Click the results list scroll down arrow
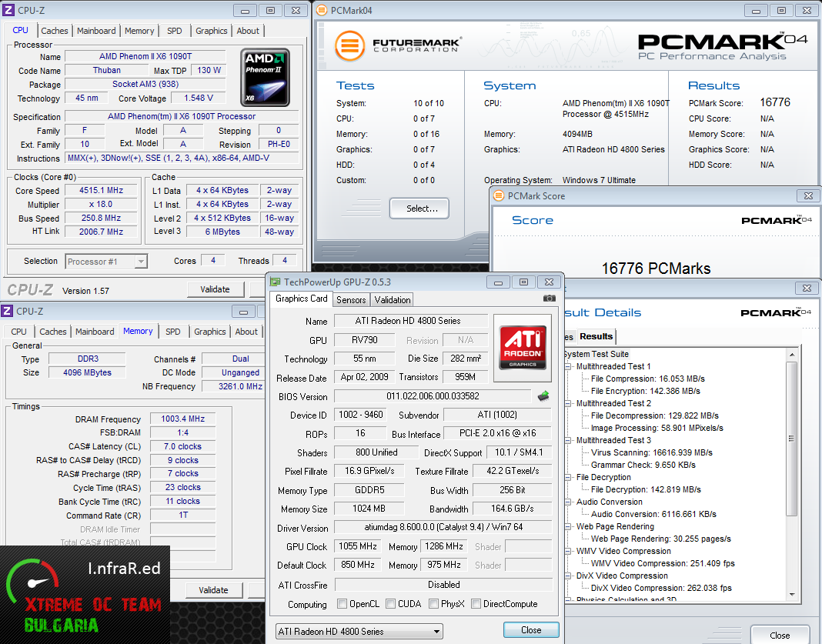This screenshot has width=822, height=644. tap(791, 595)
